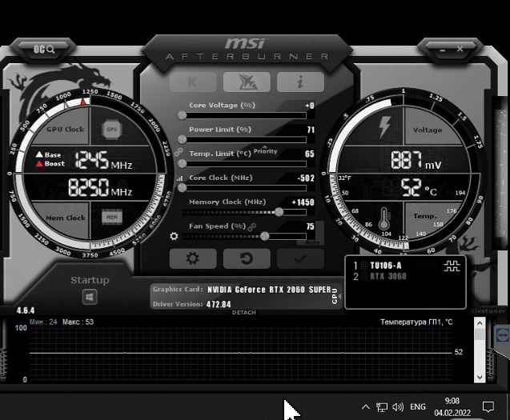The image size is (510, 420).
Task: Detach the monitoring panel
Action: coord(244,312)
